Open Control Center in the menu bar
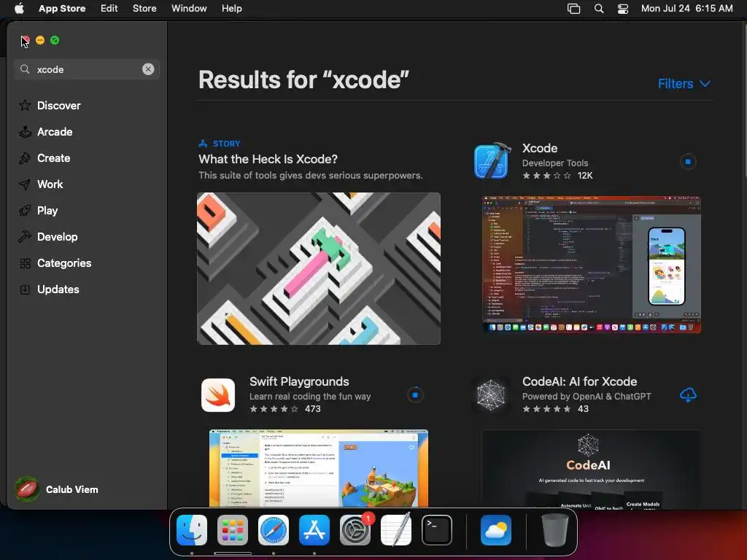This screenshot has width=747, height=560. coord(623,9)
